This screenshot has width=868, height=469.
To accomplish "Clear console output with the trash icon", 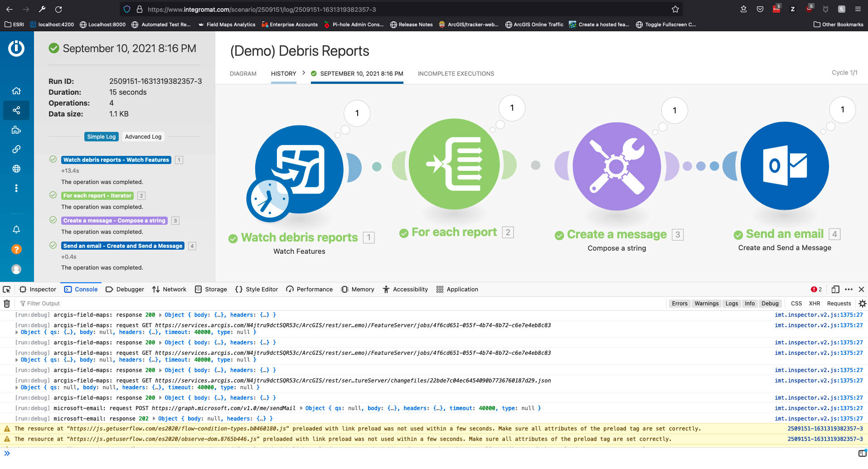I will (6, 303).
